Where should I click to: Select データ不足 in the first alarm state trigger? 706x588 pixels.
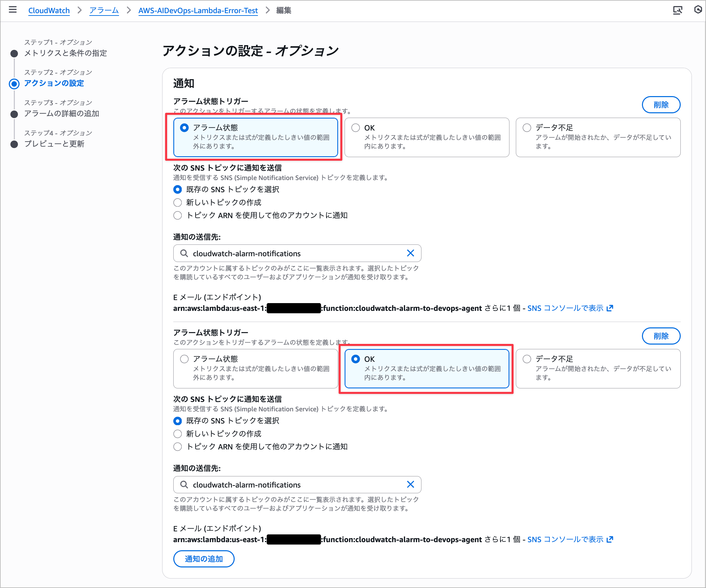pyautogui.click(x=526, y=127)
